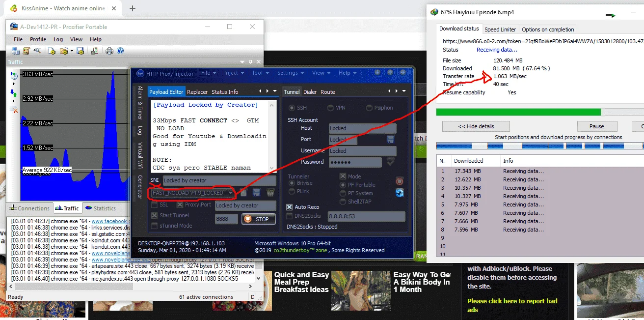Screen dimensions: 644x320
Task: Click the red circular icon beside Mode
Action: 400,181
